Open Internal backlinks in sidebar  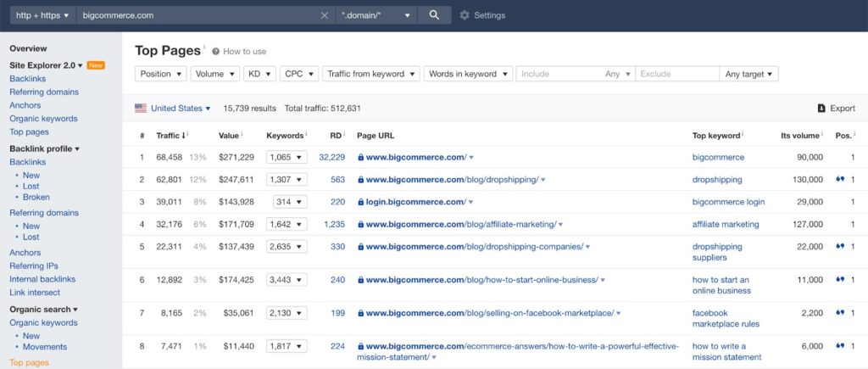point(42,279)
